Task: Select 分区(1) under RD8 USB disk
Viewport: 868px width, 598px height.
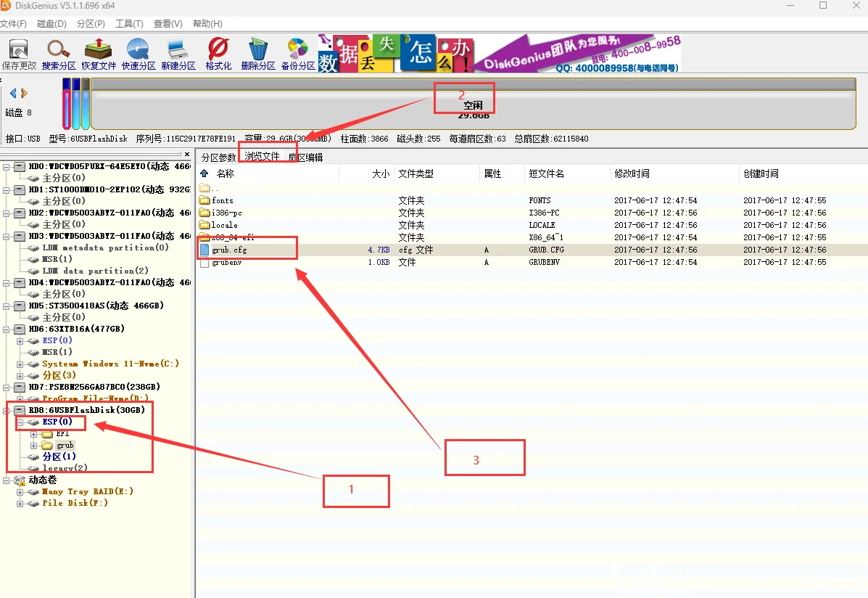Action: (59, 456)
